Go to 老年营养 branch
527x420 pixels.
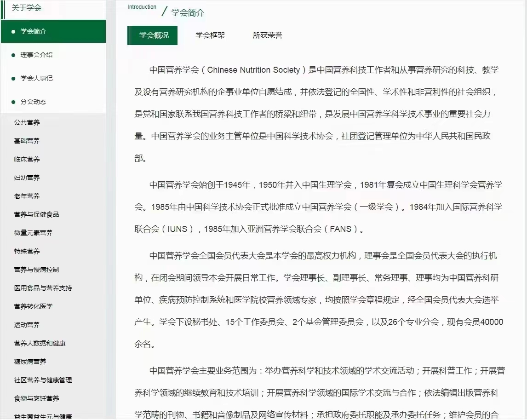coord(27,196)
